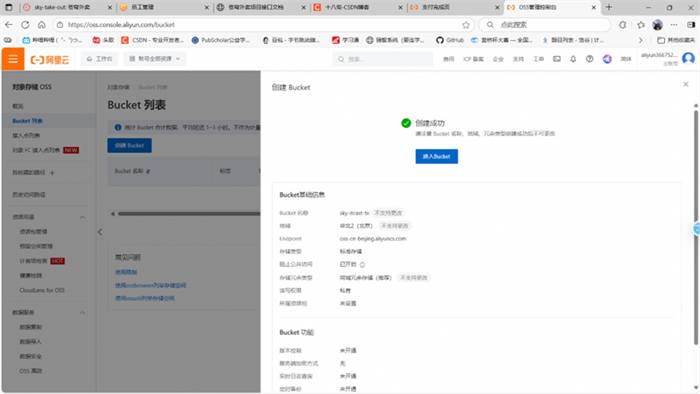This screenshot has width=700, height=394.
Task: Open the 使用ossutil FAQ link
Action: click(x=145, y=298)
